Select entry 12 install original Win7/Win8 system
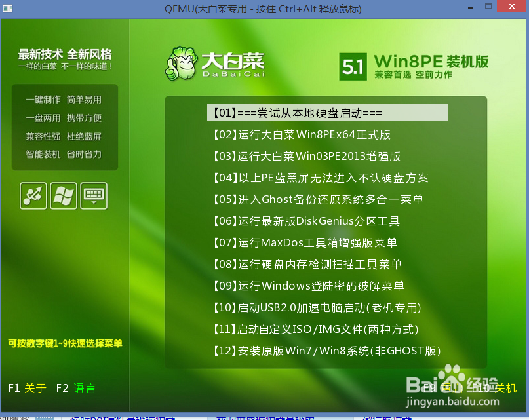Screen dimensions: 529x420 coord(327,351)
